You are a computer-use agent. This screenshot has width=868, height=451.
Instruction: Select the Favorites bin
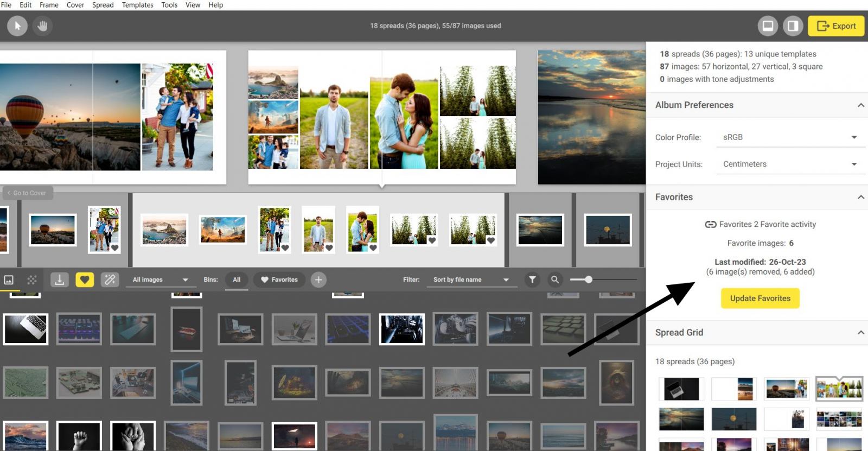279,280
